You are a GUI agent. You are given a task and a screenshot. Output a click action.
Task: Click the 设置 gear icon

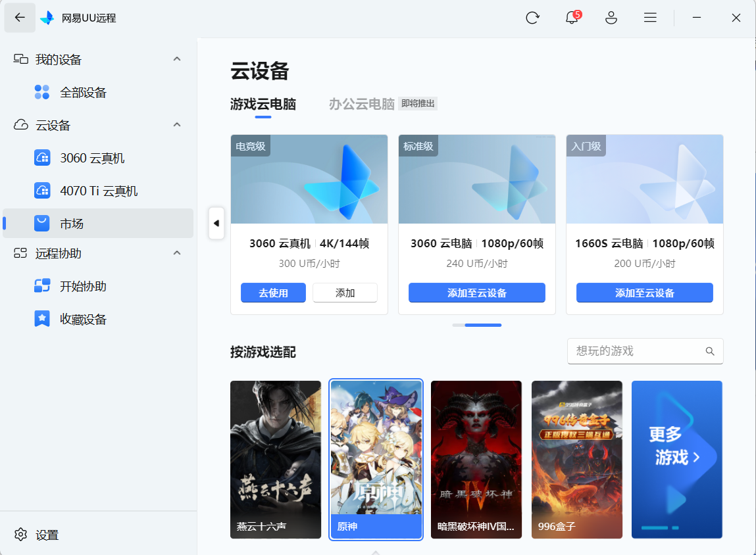pyautogui.click(x=21, y=534)
